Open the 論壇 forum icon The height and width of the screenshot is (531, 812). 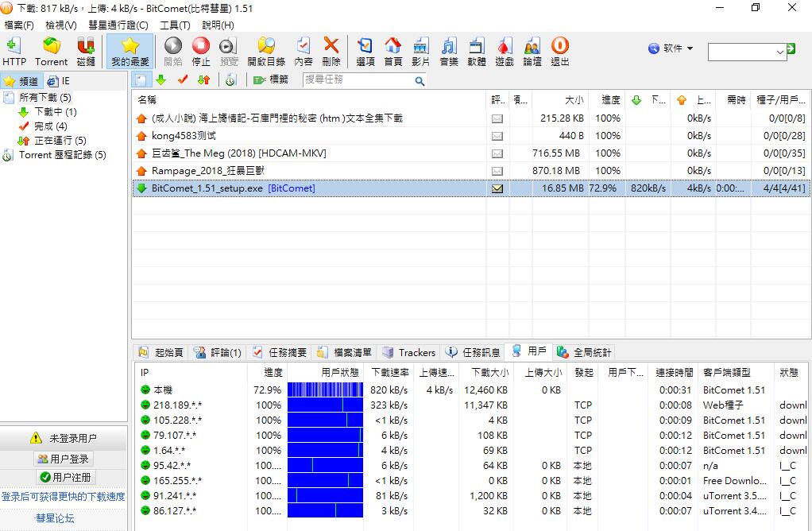pos(532,52)
